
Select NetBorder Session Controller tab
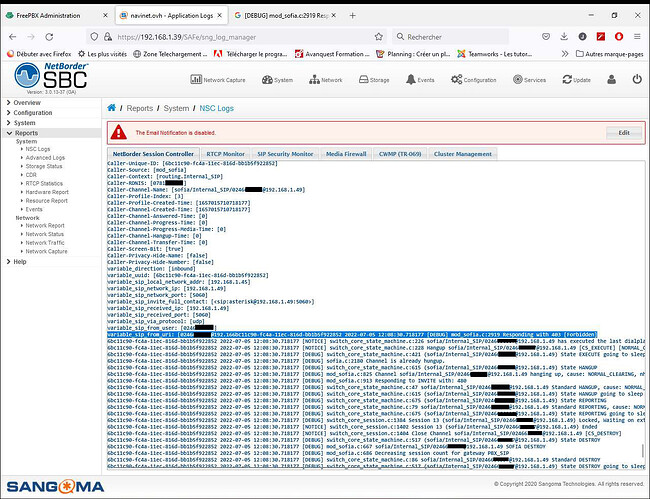click(153, 154)
